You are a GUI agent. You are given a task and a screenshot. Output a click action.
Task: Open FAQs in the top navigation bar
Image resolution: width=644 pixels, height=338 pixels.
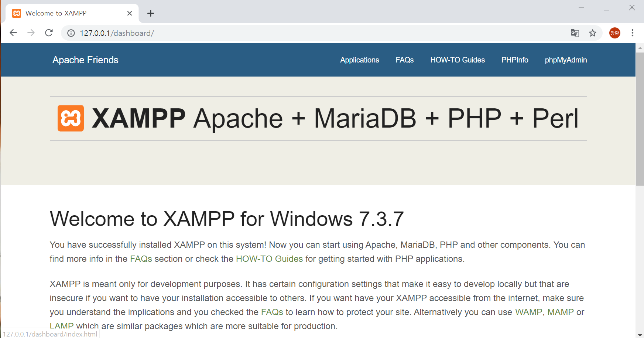405,60
